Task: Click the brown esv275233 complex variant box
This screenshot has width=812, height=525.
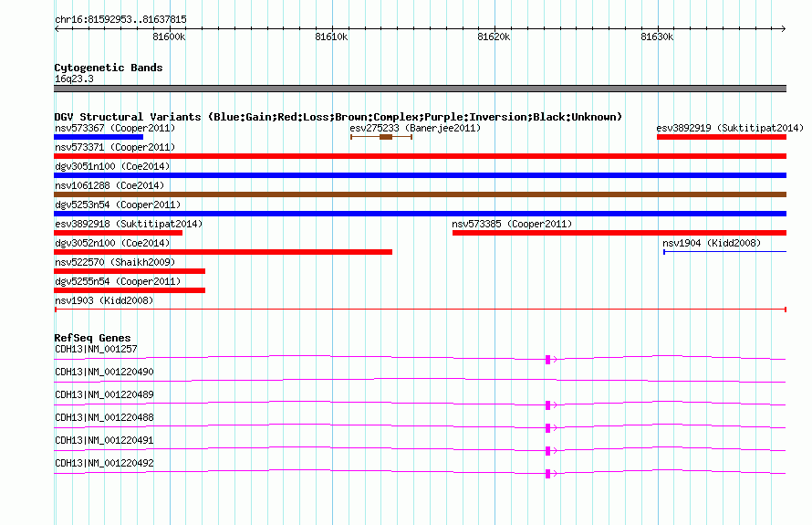Action: [386, 137]
